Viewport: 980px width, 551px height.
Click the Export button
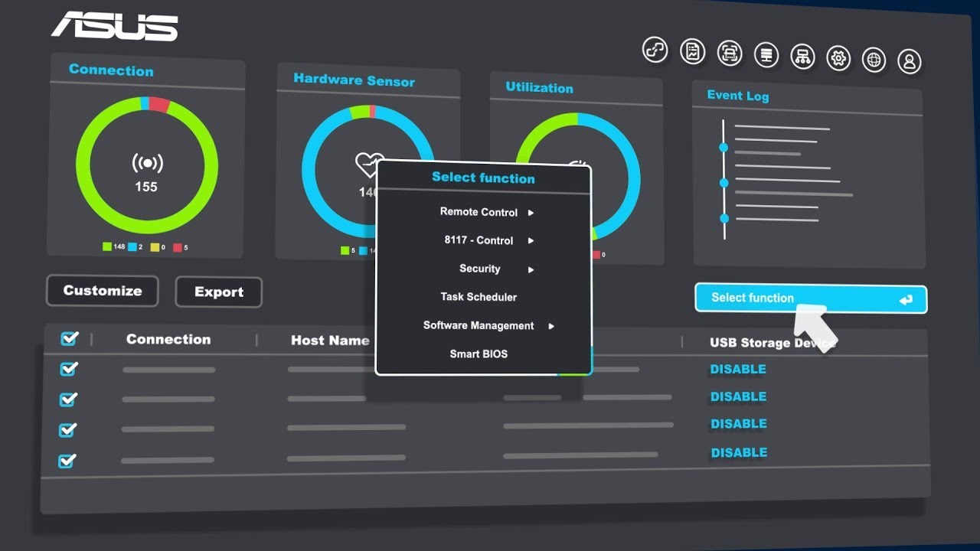[x=219, y=292]
